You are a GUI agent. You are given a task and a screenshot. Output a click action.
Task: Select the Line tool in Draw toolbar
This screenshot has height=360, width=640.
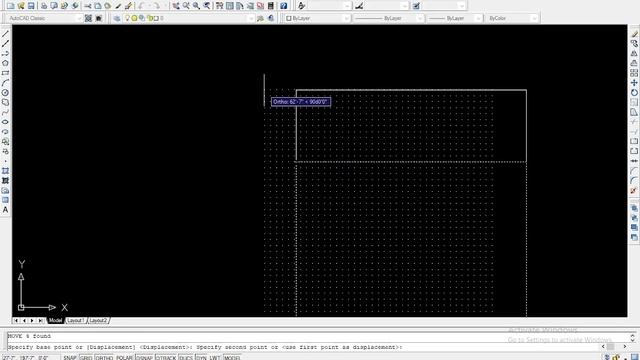point(5,34)
